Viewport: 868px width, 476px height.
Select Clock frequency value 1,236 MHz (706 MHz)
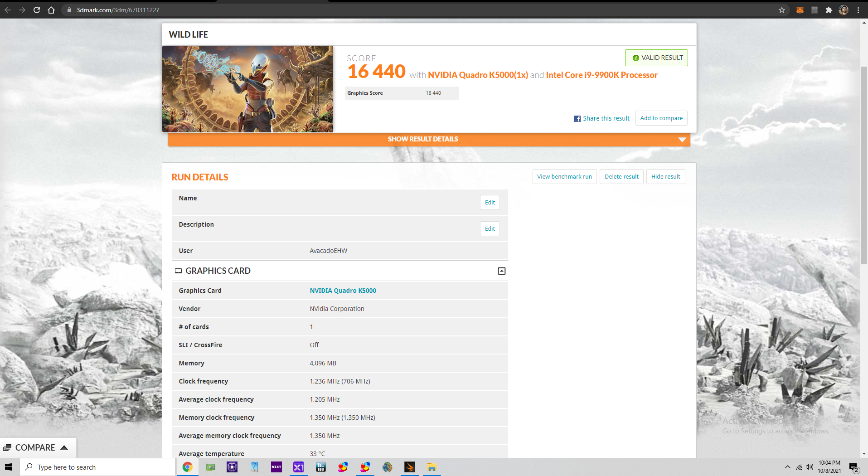[x=340, y=381]
